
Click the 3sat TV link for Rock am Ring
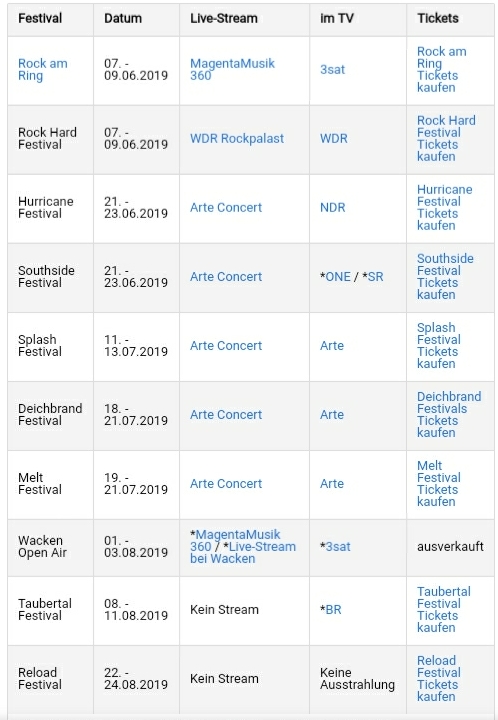[x=332, y=69]
